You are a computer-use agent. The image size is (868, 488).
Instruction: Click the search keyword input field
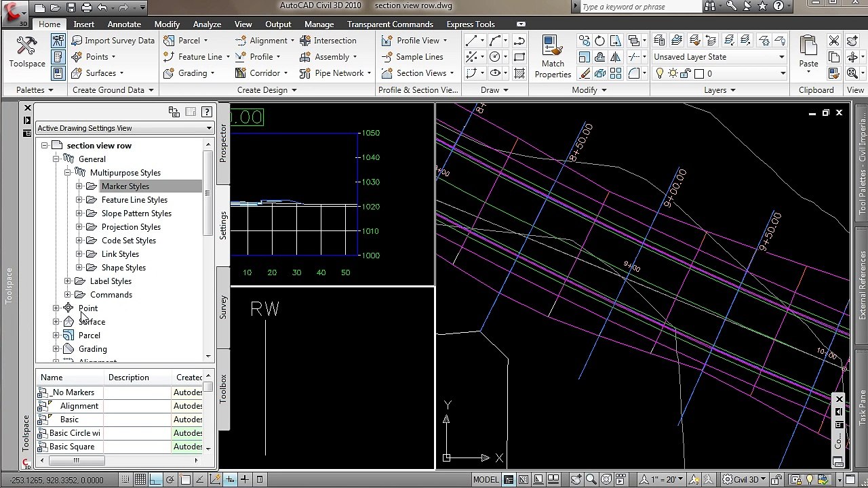coord(641,7)
